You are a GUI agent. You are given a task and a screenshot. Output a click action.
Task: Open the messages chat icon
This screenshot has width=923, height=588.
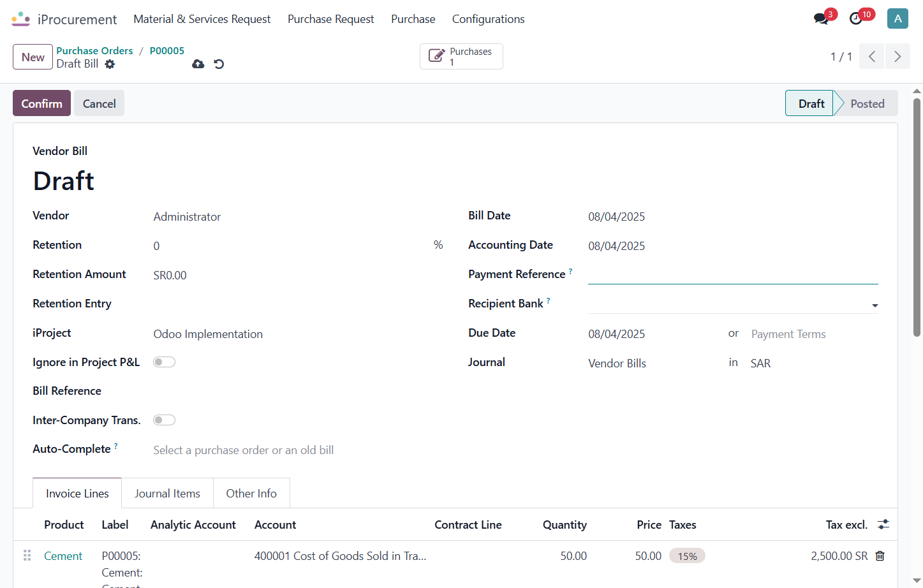pos(821,18)
